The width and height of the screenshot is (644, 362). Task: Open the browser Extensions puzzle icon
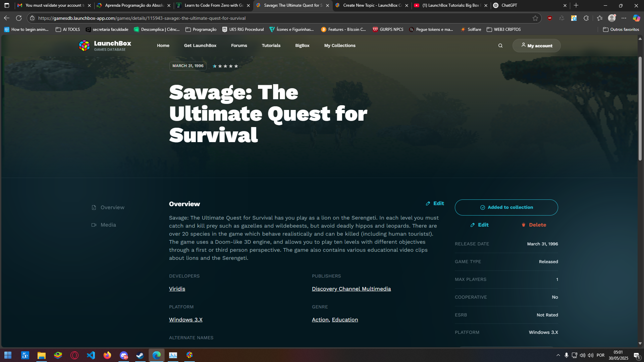point(586,18)
